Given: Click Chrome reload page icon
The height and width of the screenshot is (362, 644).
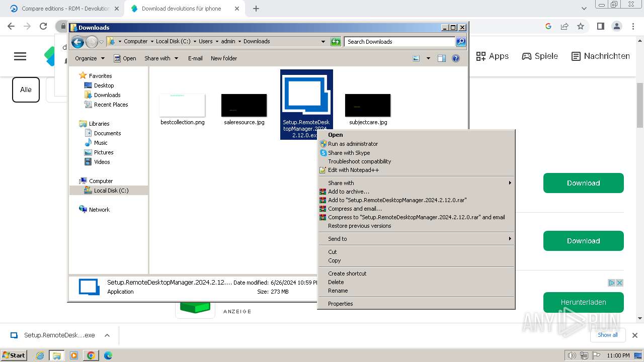Looking at the screenshot, I should pyautogui.click(x=43, y=26).
